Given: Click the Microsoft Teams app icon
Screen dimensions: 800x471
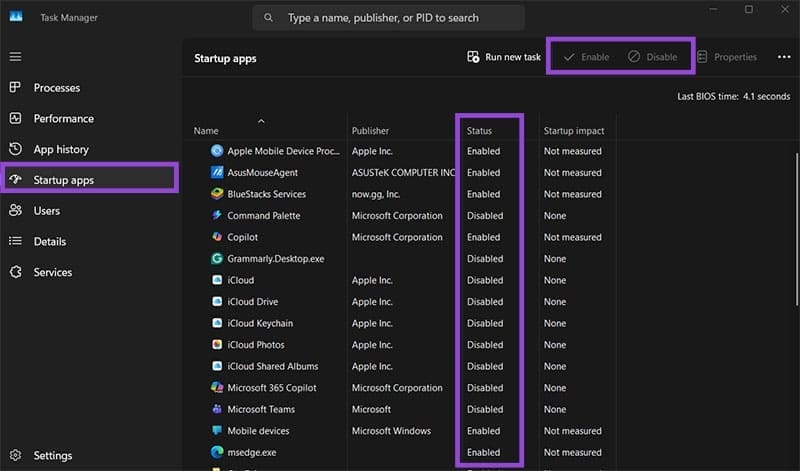Looking at the screenshot, I should pyautogui.click(x=217, y=409).
